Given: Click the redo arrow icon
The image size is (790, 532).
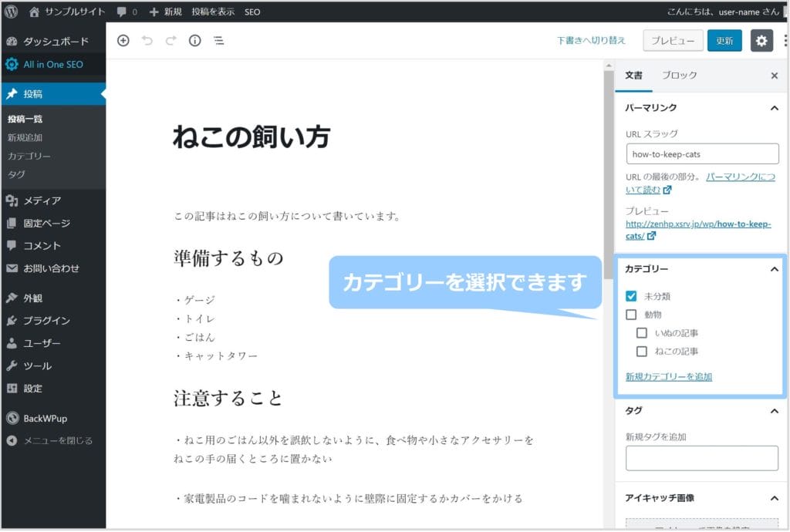Looking at the screenshot, I should 170,41.
